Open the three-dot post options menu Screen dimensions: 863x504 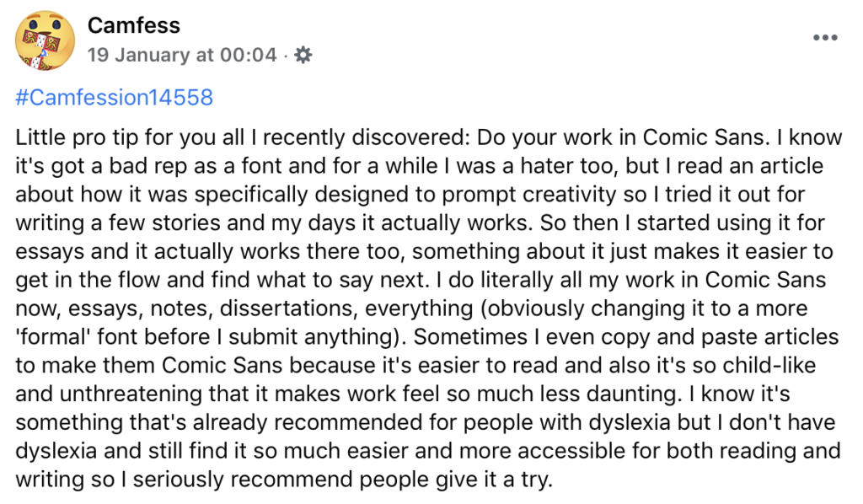tap(825, 37)
